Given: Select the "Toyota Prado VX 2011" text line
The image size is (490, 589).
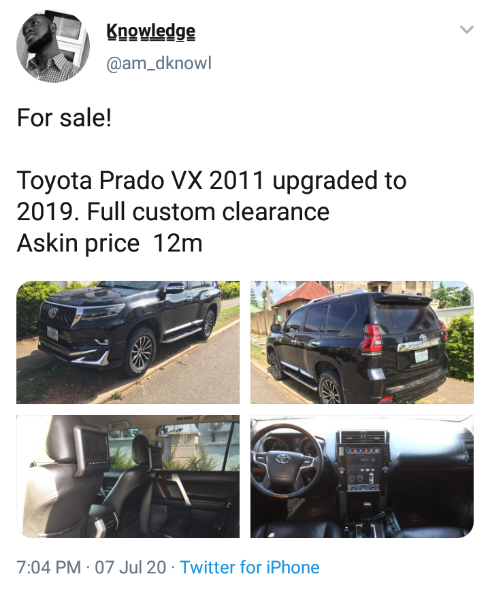Looking at the screenshot, I should [140, 180].
